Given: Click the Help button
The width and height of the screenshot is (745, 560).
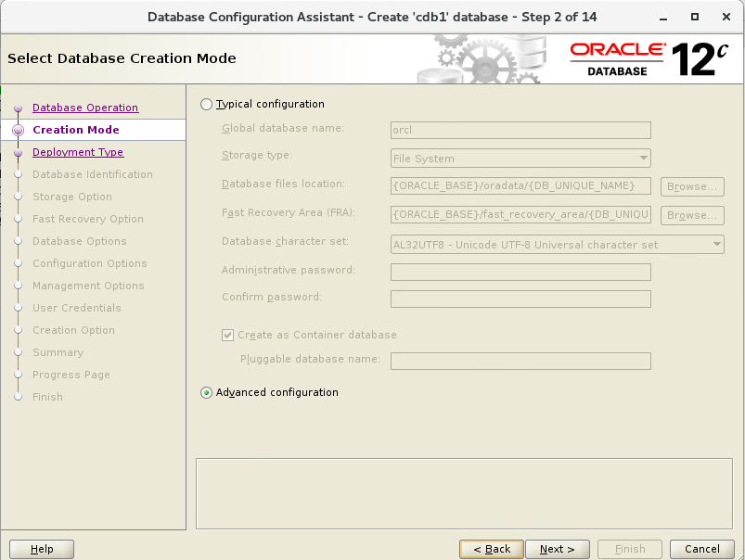Looking at the screenshot, I should pos(42,549).
